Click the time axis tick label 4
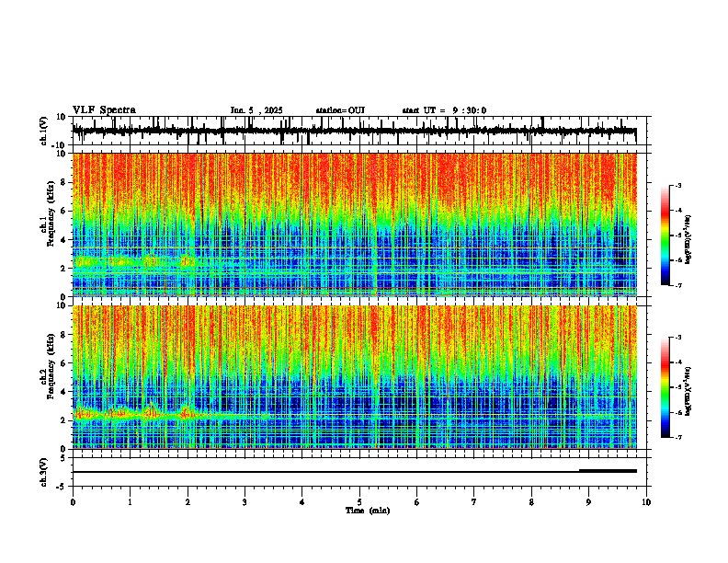The image size is (728, 563). [x=302, y=502]
